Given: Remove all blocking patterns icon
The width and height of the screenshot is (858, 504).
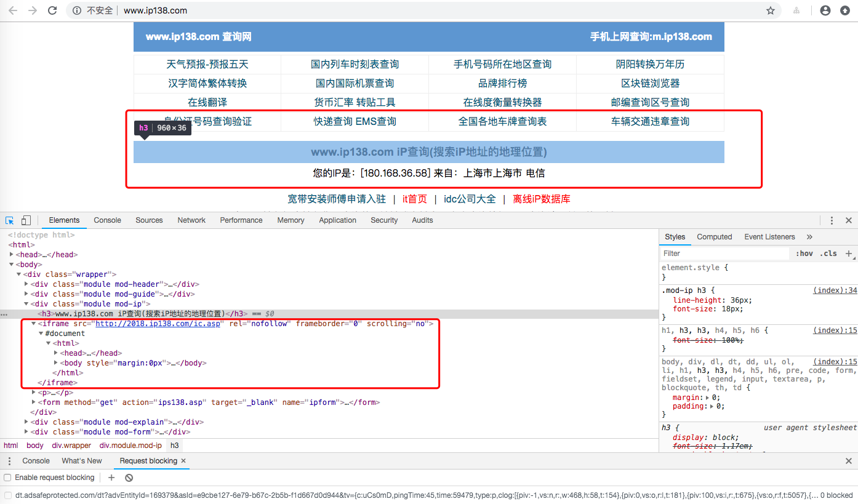Looking at the screenshot, I should pos(129,478).
